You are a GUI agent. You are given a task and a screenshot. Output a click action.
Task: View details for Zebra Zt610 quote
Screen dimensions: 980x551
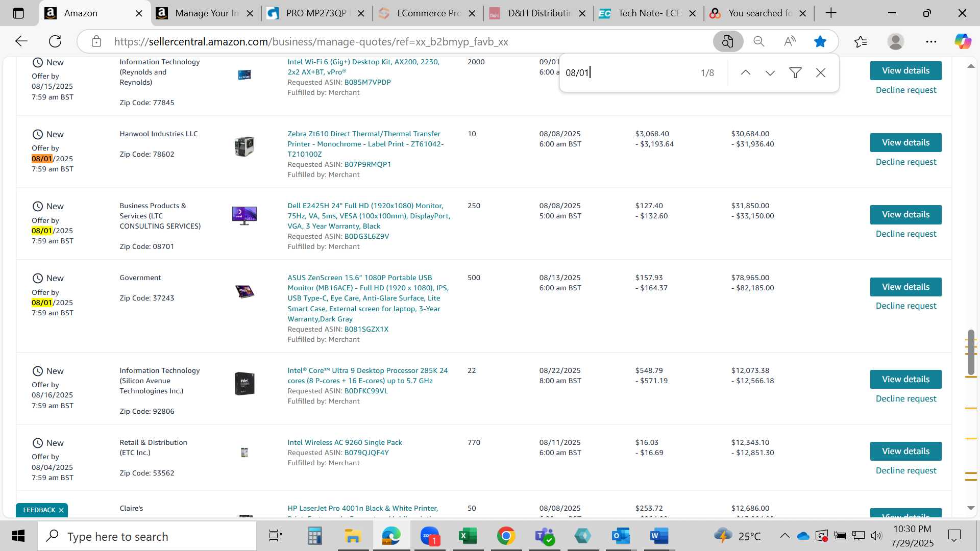905,142
